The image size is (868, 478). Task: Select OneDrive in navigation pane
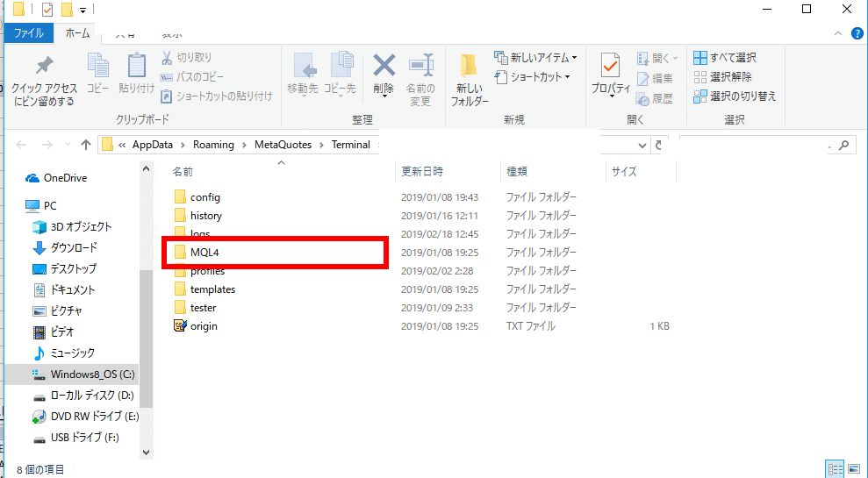pos(56,178)
